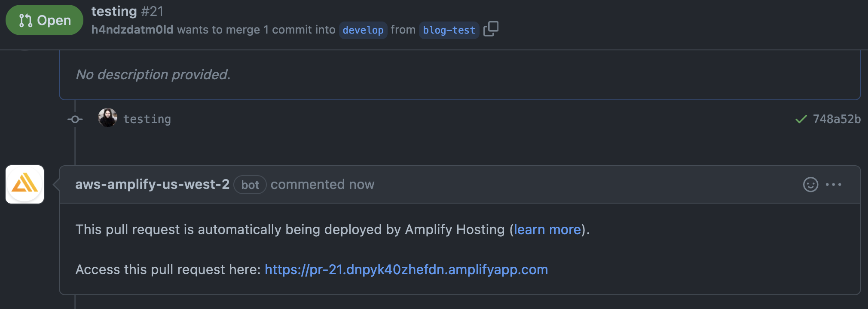Open the 'learn more' Amplify Hosting link
Image resolution: width=868 pixels, height=309 pixels.
pos(547,229)
